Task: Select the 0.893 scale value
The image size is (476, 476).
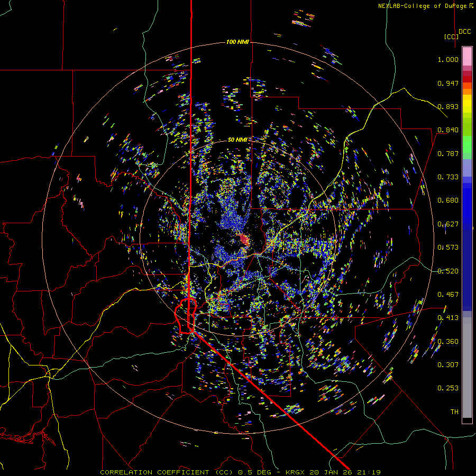Action: (448, 106)
